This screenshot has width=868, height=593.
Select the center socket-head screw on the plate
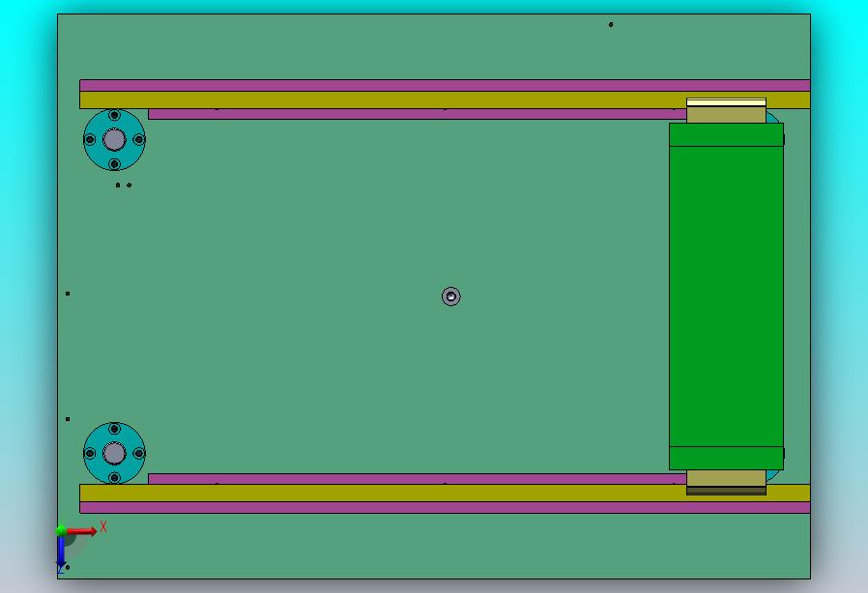[451, 296]
